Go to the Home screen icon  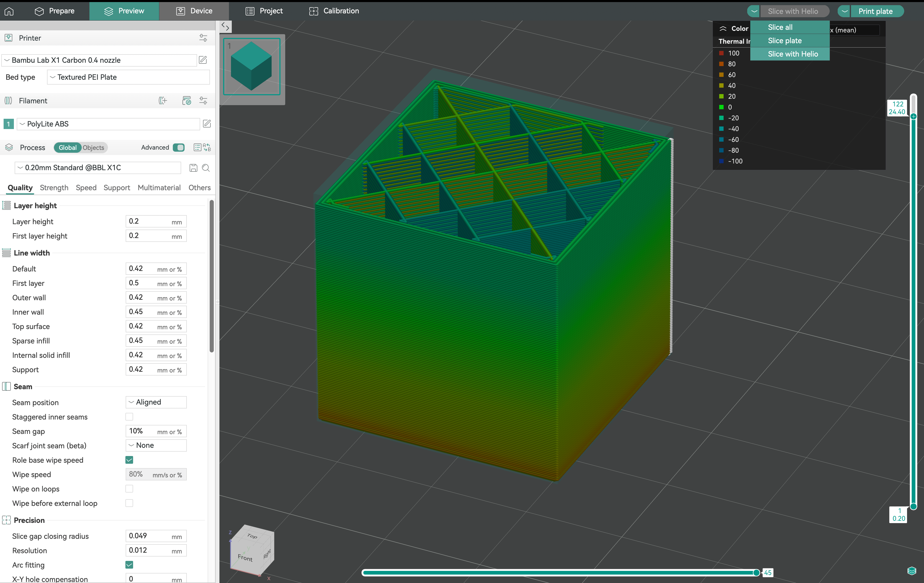(x=9, y=11)
